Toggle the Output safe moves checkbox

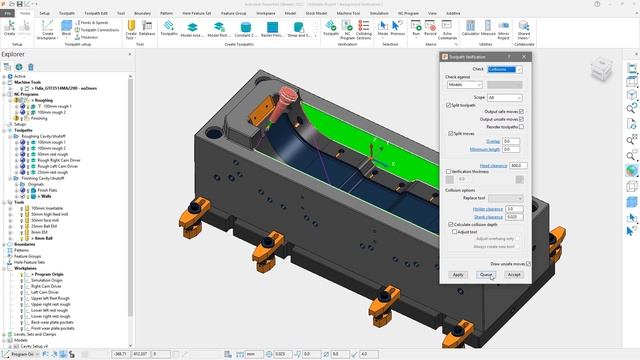pyautogui.click(x=521, y=111)
